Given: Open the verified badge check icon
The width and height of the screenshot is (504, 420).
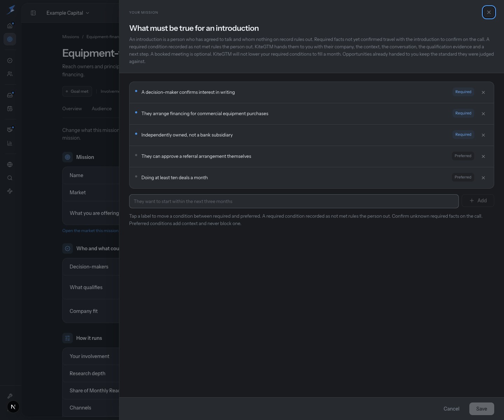Looking at the screenshot, I should click(x=10, y=61).
